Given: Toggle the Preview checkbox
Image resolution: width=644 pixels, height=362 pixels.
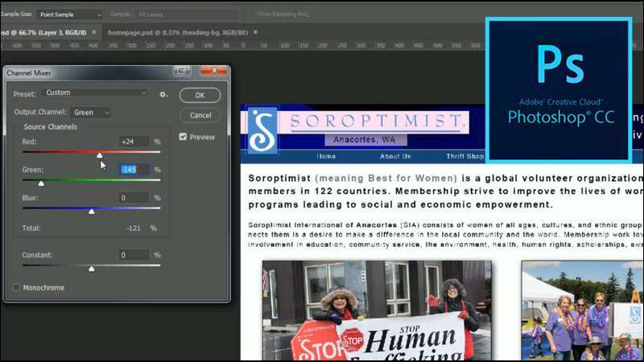Looking at the screenshot, I should [x=183, y=137].
